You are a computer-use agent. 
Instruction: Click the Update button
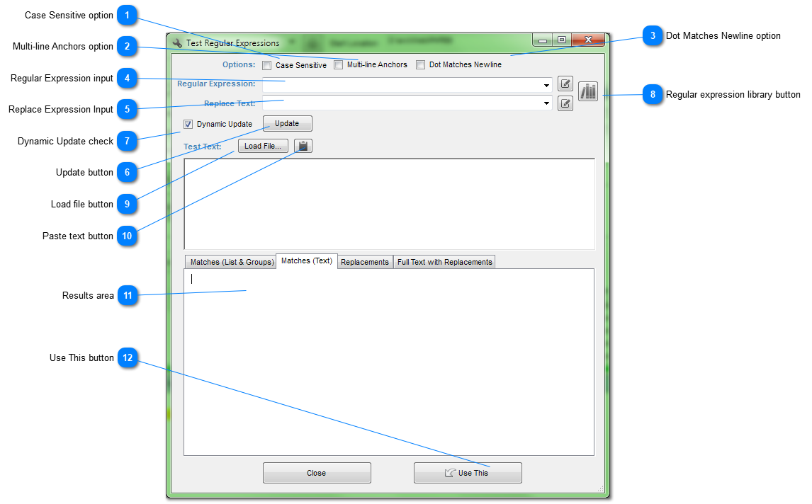pyautogui.click(x=287, y=123)
